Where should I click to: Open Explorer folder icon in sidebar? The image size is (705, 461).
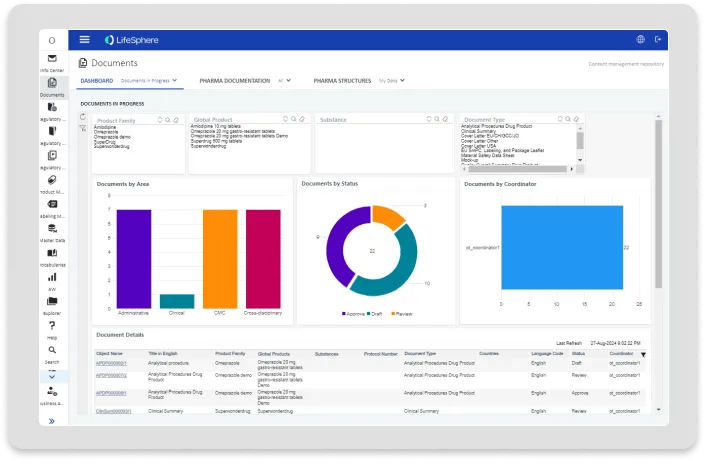(x=52, y=301)
